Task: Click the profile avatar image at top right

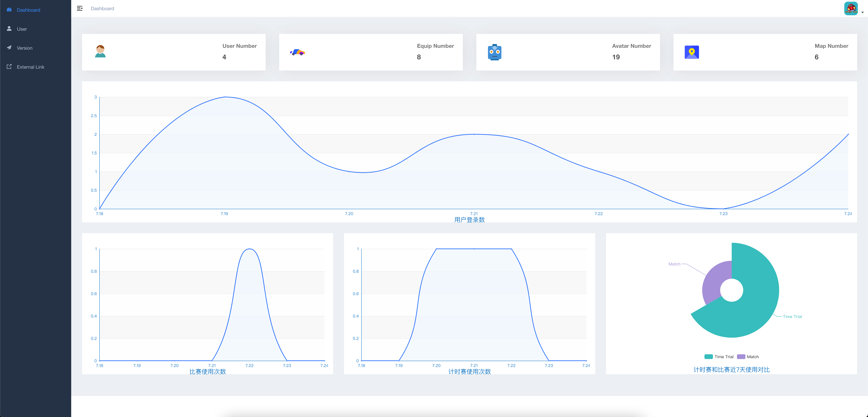Action: point(851,8)
